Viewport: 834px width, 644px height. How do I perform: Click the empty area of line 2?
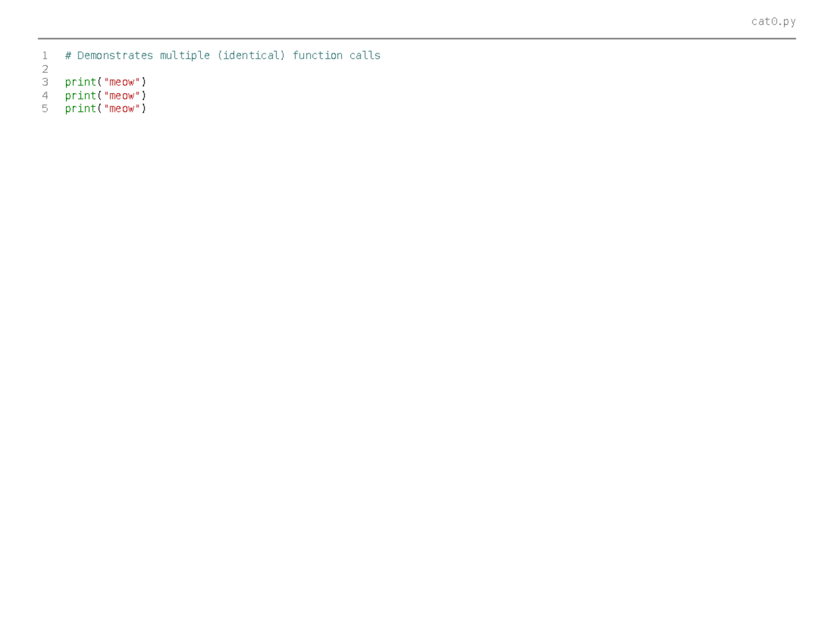pos(208,68)
